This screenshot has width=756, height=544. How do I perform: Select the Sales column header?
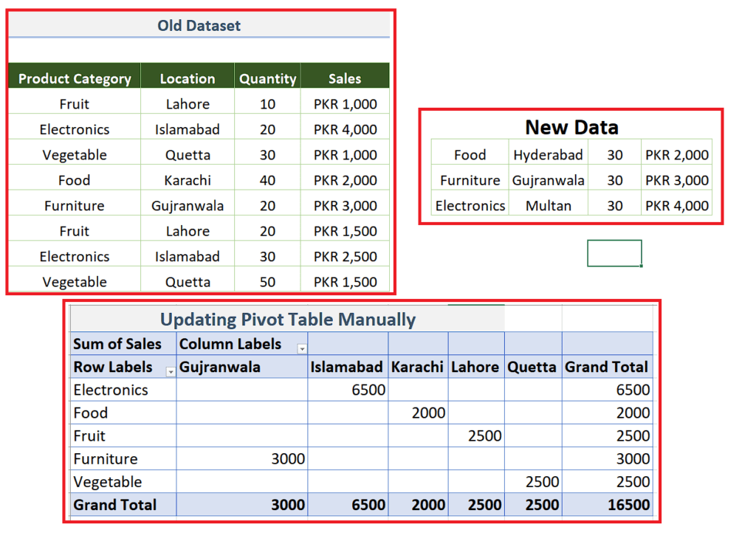pos(345,78)
